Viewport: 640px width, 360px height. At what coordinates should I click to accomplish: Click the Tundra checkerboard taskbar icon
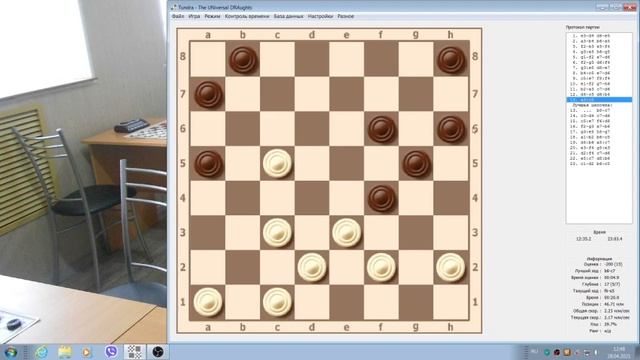(134, 351)
